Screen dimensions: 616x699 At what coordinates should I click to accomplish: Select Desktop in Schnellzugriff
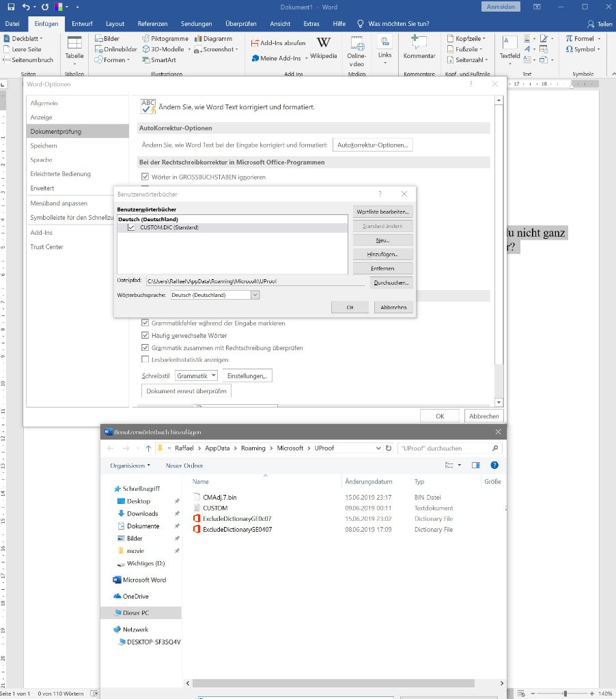tap(138, 501)
